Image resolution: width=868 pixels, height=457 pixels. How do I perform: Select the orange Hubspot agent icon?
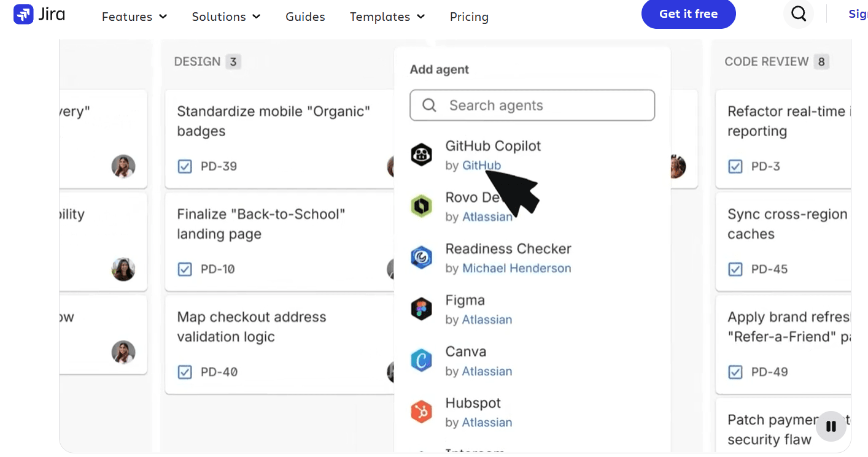422,412
